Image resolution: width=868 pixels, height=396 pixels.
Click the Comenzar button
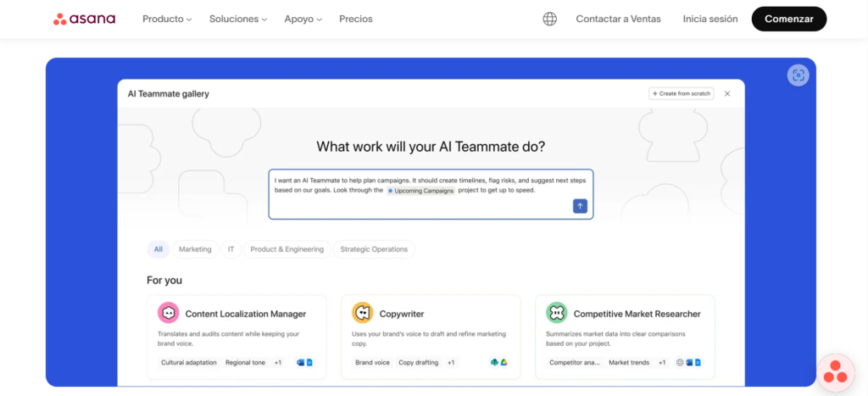click(789, 19)
